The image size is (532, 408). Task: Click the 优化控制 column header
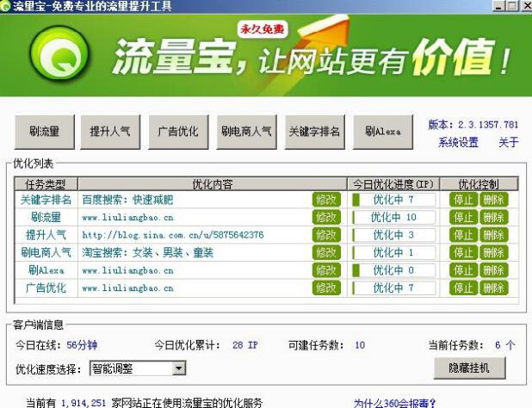click(x=479, y=184)
